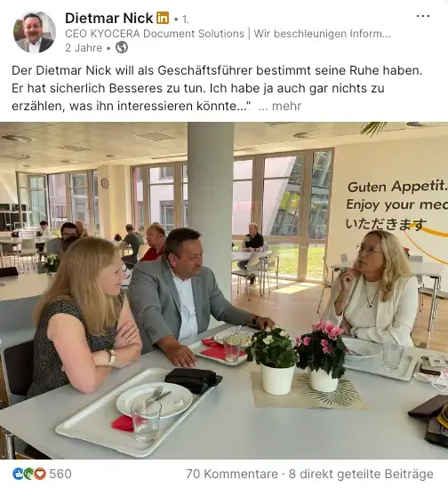This screenshot has width=448, height=488.
Task: Click the blue like reaction icon
Action: pos(18,474)
